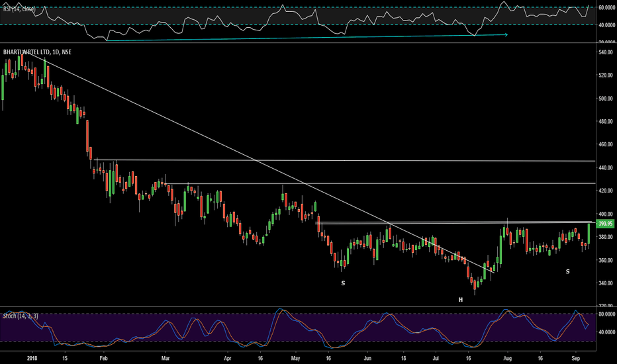This screenshot has width=617, height=364.
Task: Select the left shoulder S label near May low
Action: 343,283
